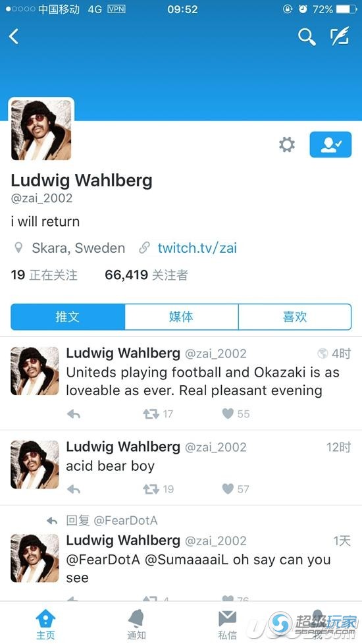The image size is (362, 644).
Task: Reply to the Okazaki football tweet
Action: (x=74, y=414)
